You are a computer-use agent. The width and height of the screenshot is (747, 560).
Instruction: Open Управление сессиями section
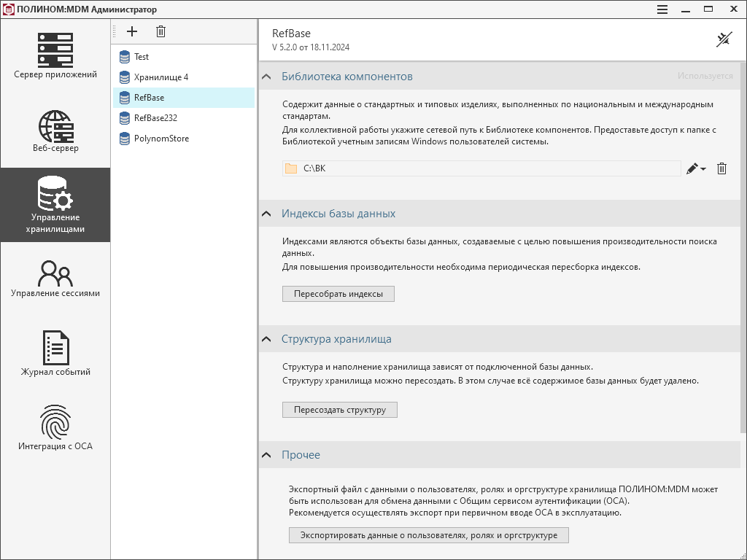pyautogui.click(x=55, y=279)
